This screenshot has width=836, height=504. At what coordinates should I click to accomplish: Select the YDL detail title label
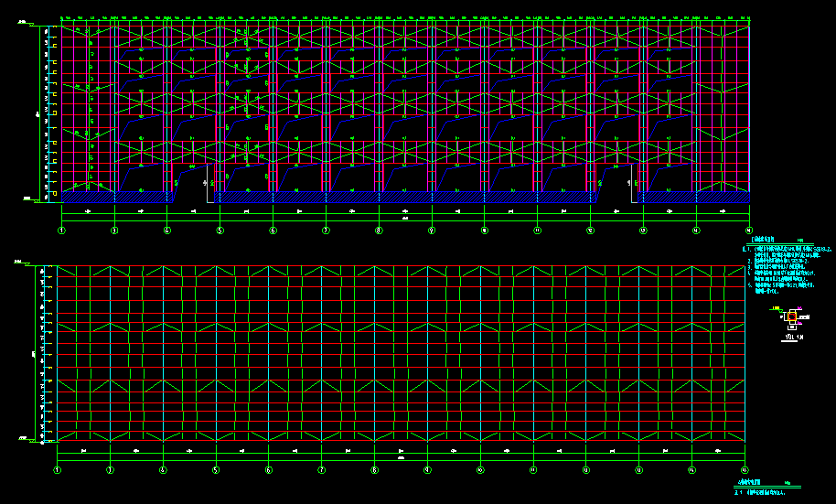tap(794, 337)
